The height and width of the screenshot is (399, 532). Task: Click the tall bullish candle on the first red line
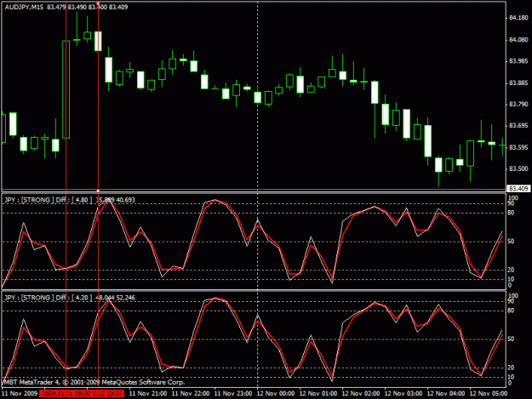[66, 89]
